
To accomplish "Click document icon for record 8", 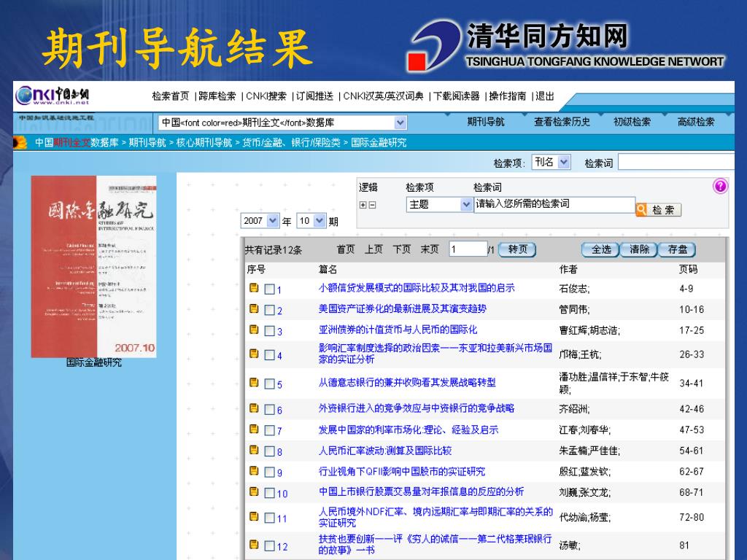I will (x=254, y=450).
